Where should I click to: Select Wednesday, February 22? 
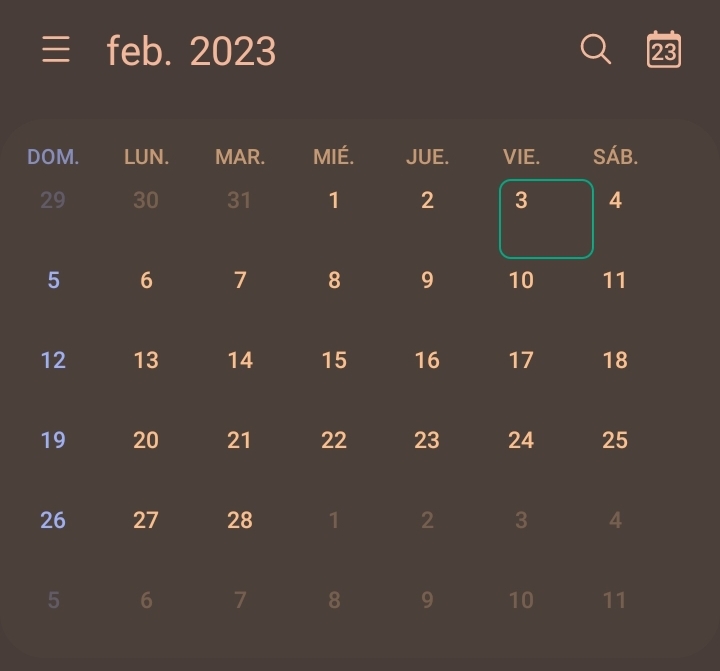(334, 440)
